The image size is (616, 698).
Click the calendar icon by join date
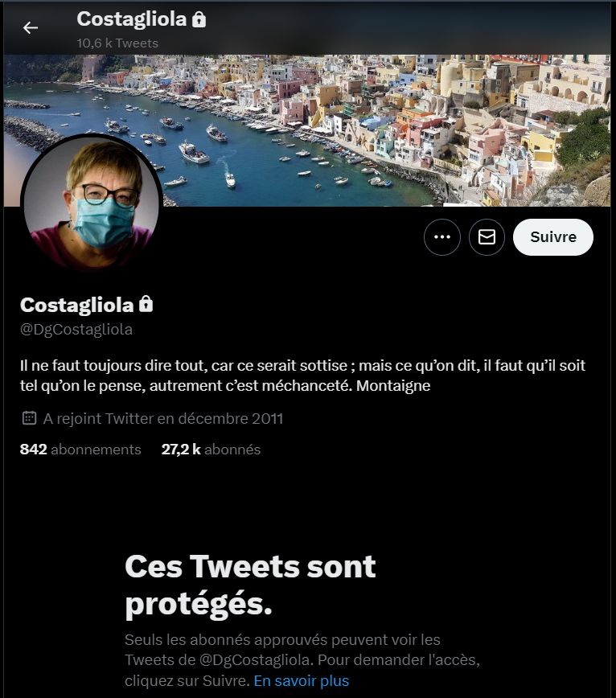click(x=29, y=418)
